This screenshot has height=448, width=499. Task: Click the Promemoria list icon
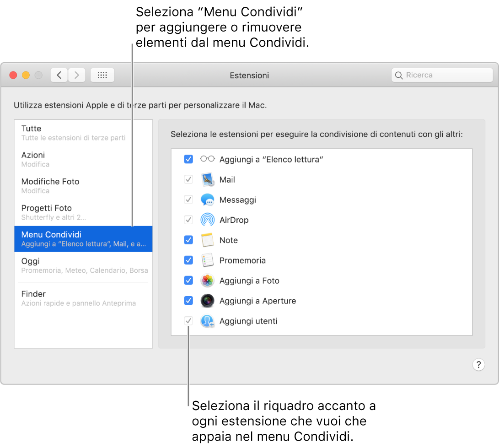pyautogui.click(x=207, y=260)
